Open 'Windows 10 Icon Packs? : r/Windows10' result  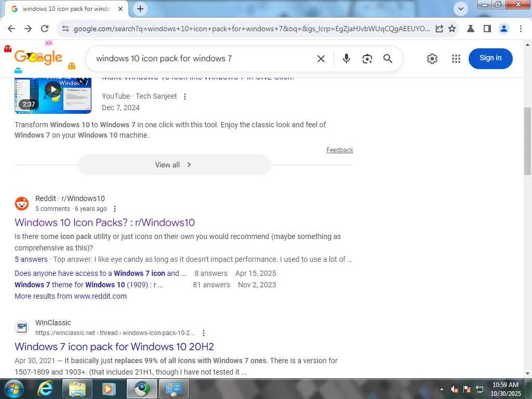pyautogui.click(x=105, y=222)
